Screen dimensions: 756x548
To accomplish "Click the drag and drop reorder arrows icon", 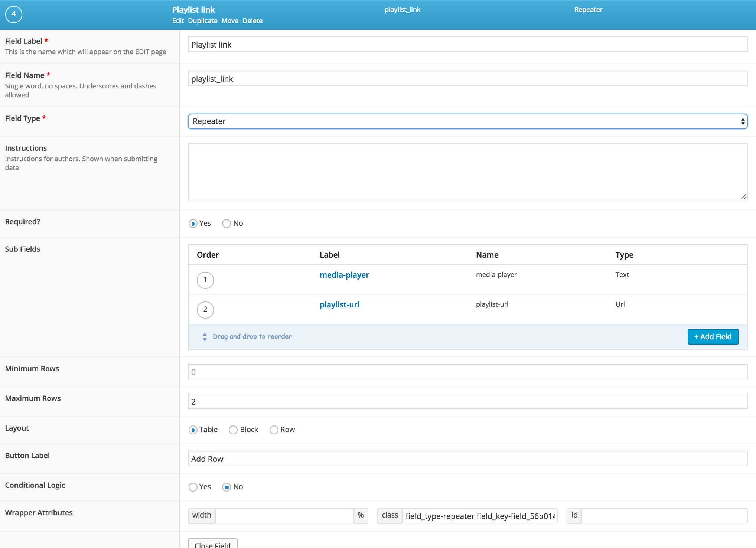I will [205, 337].
